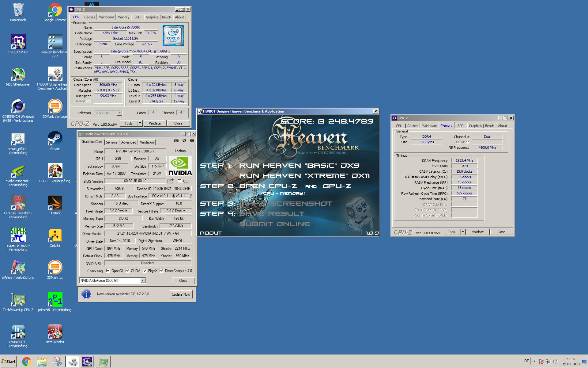Open GPUPI shortcut icon
Viewport: 588px width, 368px height.
tap(55, 171)
